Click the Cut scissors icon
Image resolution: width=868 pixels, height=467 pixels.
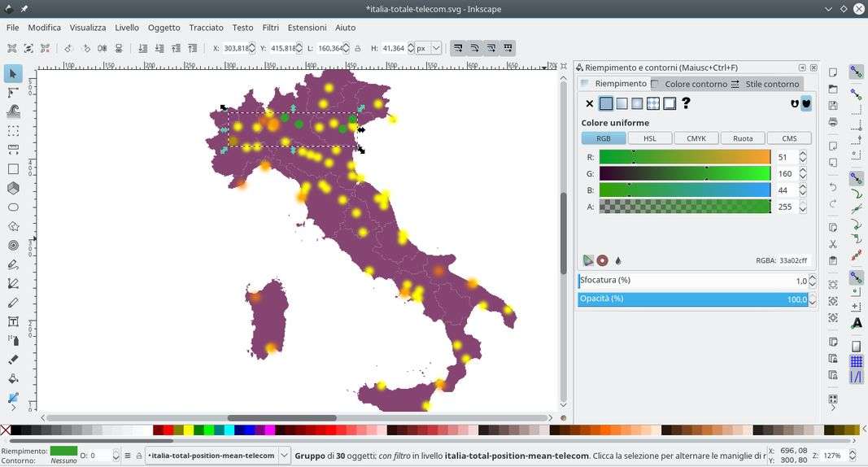(833, 244)
